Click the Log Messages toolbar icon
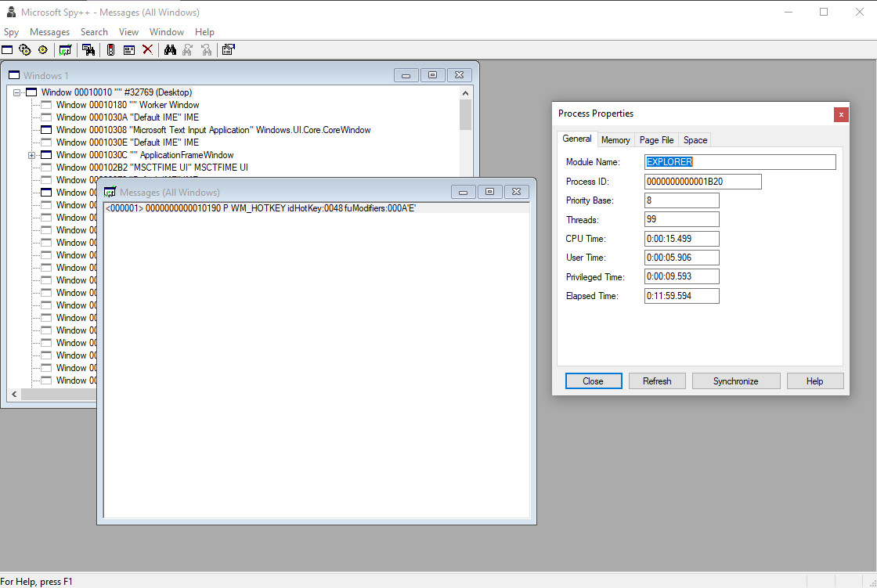 click(66, 50)
